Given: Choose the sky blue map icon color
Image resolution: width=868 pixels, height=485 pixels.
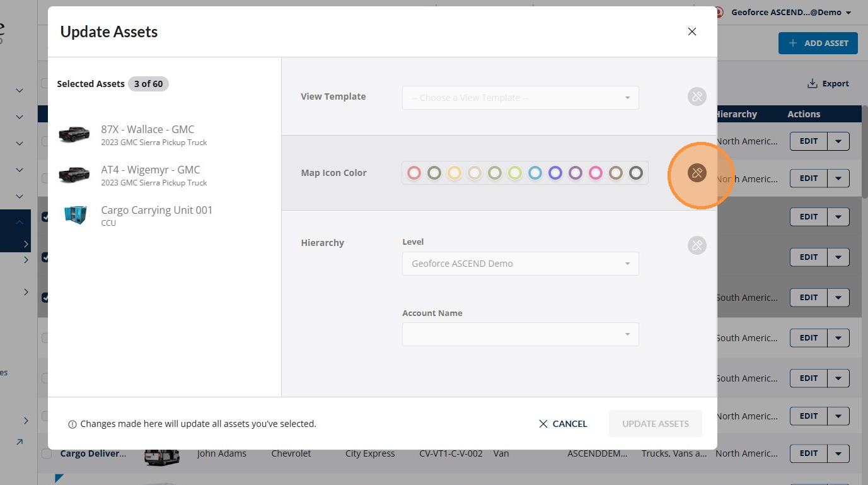Looking at the screenshot, I should point(535,173).
